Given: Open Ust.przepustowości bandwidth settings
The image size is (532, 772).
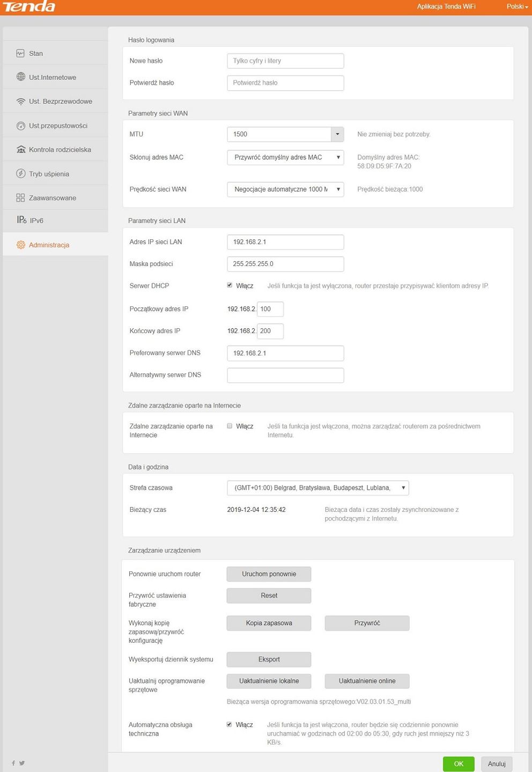Looking at the screenshot, I should (x=55, y=126).
